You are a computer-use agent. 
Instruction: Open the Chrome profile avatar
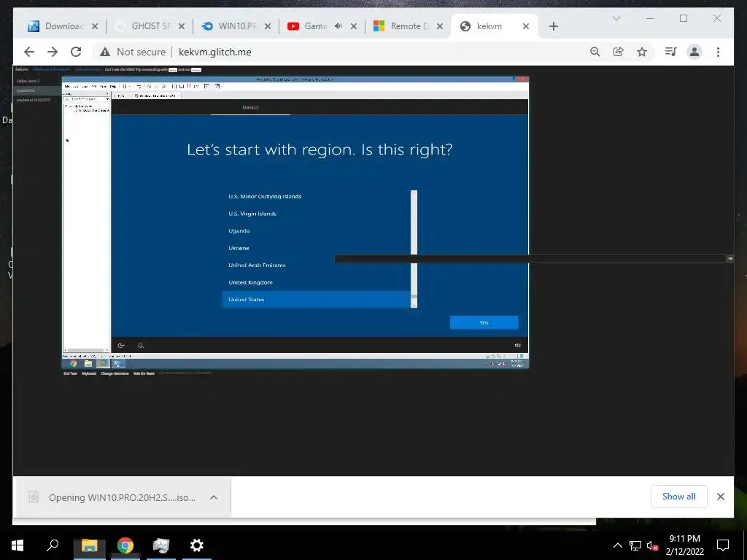[694, 52]
